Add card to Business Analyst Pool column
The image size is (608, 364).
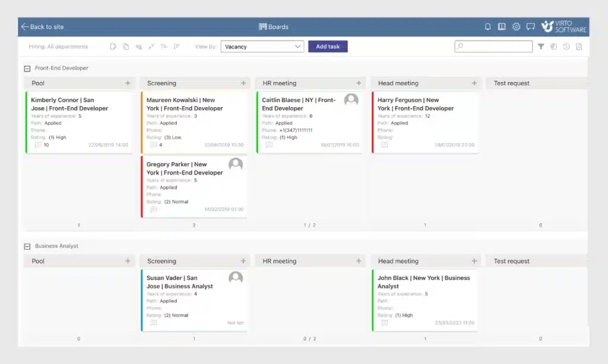[128, 261]
